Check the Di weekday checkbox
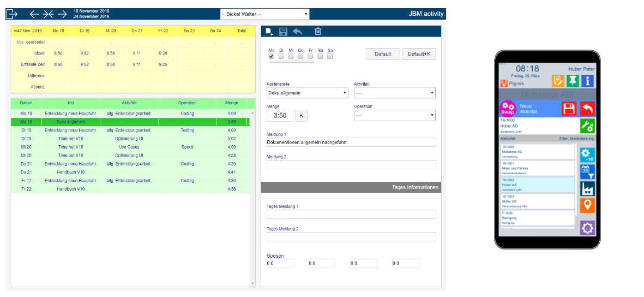 pos(281,56)
